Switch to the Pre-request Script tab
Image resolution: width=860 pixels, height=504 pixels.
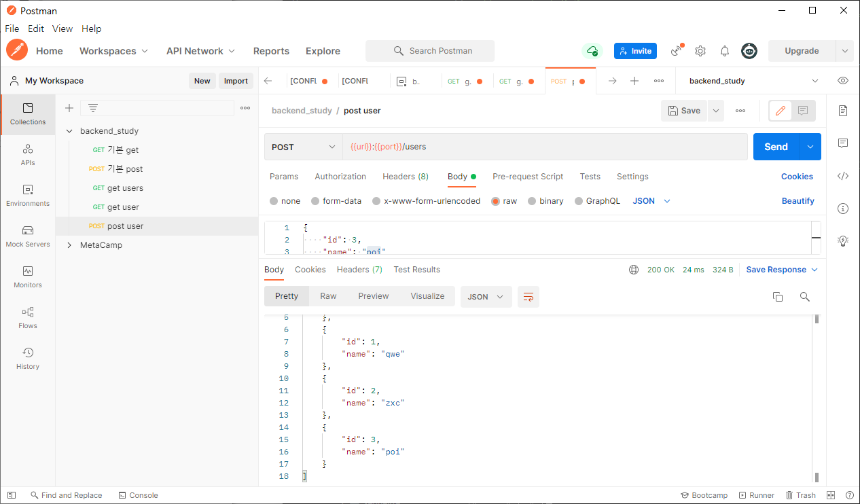pyautogui.click(x=528, y=177)
